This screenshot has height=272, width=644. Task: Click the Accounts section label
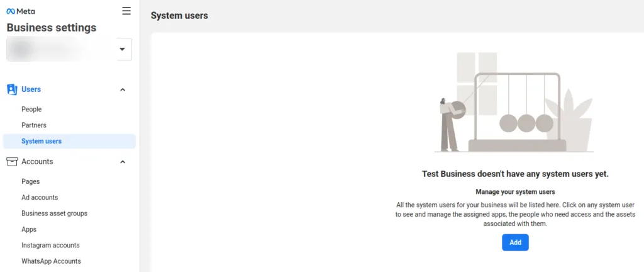click(x=37, y=161)
